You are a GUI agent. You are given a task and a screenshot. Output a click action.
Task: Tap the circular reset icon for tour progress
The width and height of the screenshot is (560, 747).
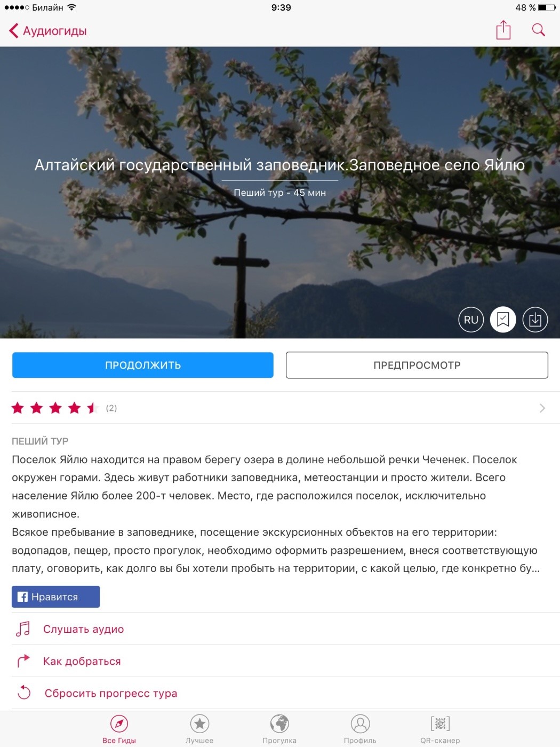pos(24,693)
